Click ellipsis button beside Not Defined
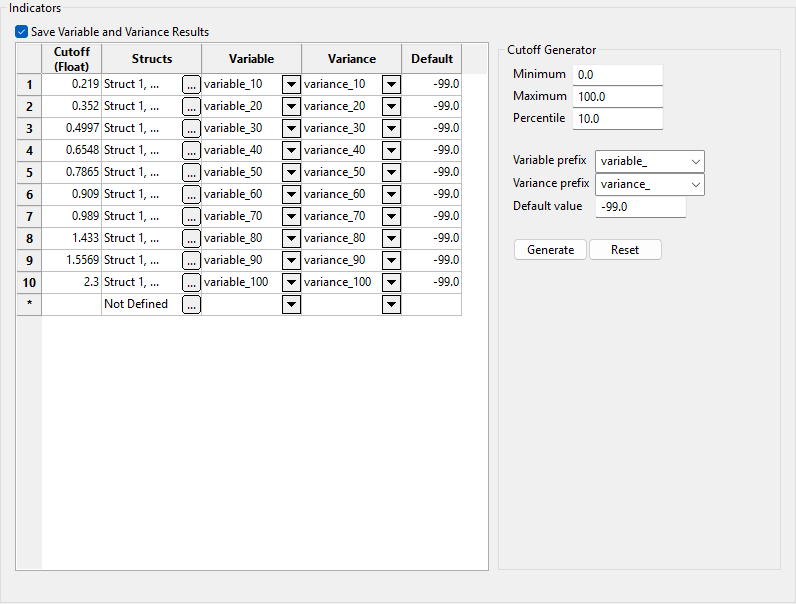 point(191,304)
